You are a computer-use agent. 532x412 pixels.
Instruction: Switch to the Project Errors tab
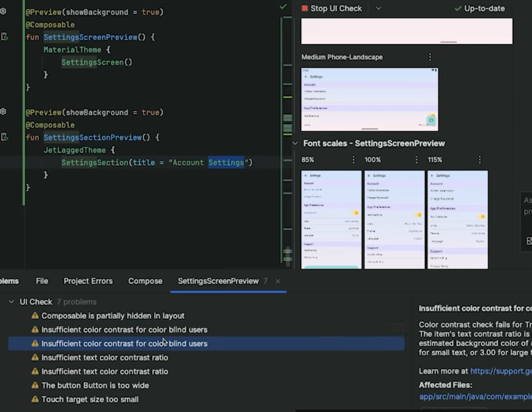point(88,281)
